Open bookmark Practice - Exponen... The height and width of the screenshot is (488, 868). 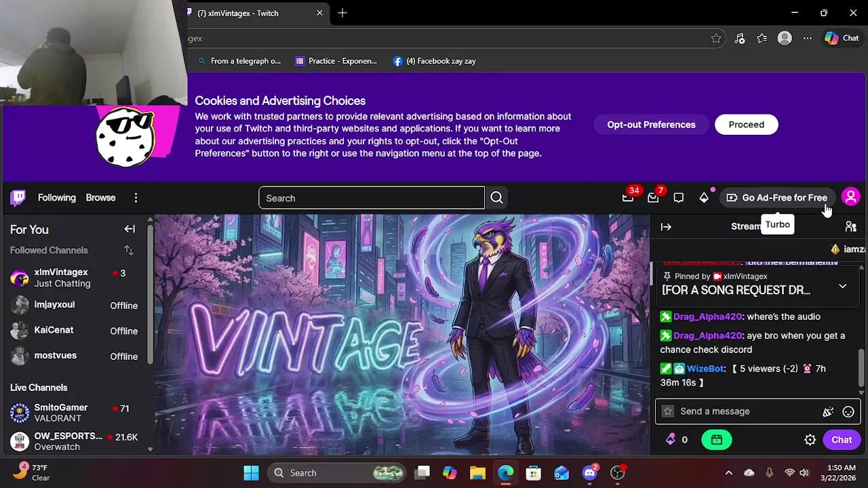[336, 61]
